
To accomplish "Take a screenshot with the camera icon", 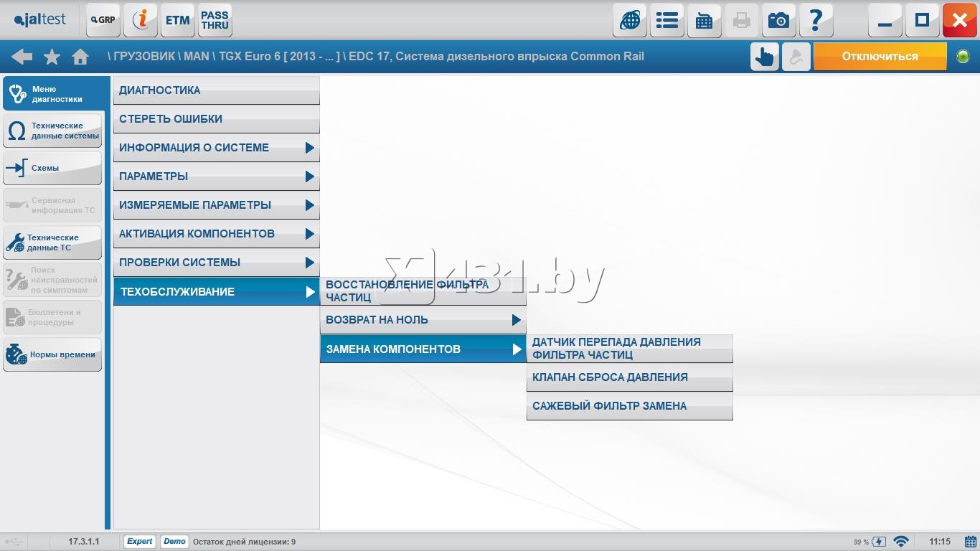I will coord(778,20).
